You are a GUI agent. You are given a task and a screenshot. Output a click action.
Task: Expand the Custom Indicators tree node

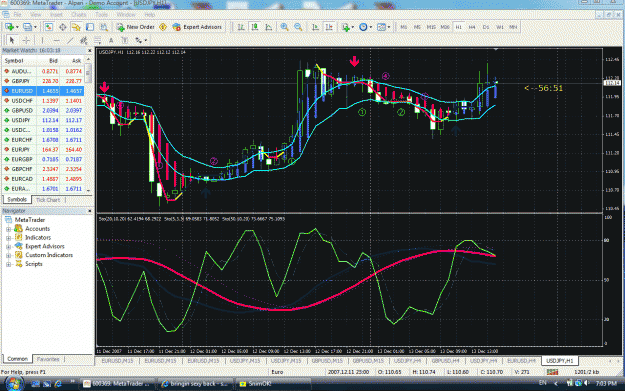pyautogui.click(x=8, y=255)
